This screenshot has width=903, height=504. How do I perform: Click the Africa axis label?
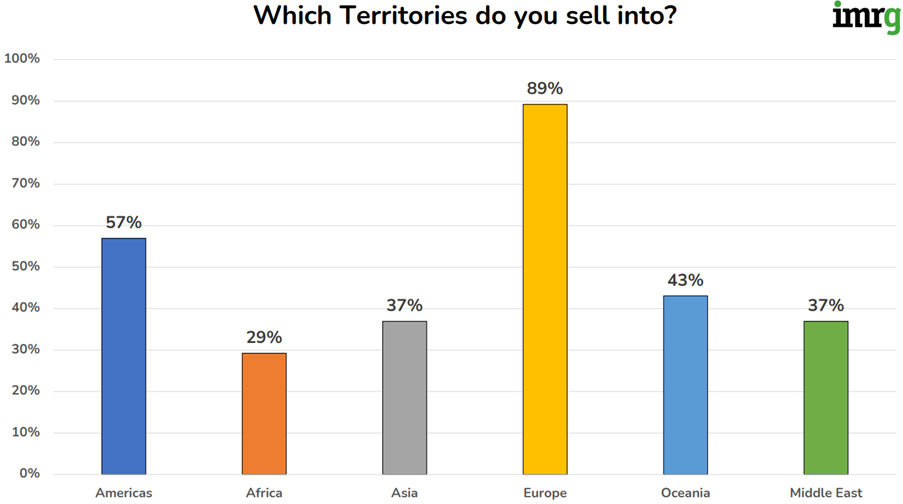tap(264, 493)
